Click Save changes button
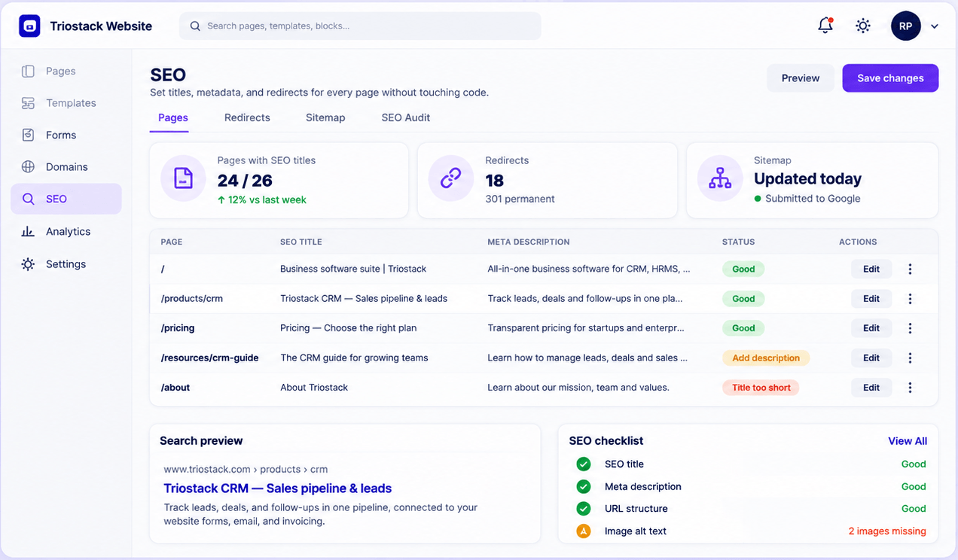958x560 pixels. click(x=890, y=78)
